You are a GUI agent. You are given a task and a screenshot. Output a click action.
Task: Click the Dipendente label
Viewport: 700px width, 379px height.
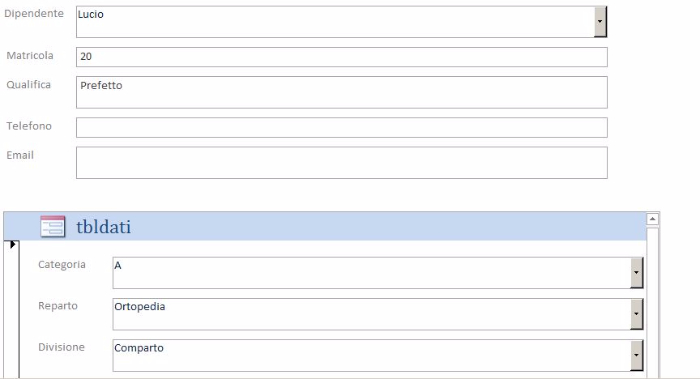pyautogui.click(x=34, y=13)
